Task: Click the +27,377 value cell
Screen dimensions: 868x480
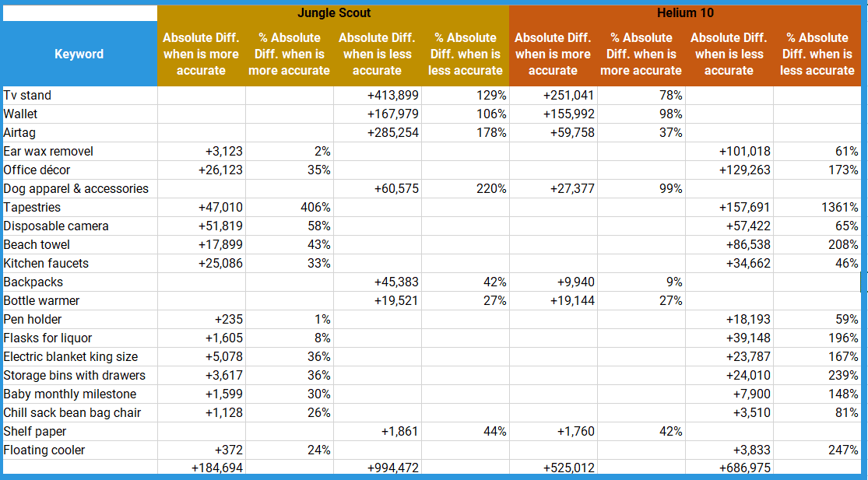Action: 553,188
